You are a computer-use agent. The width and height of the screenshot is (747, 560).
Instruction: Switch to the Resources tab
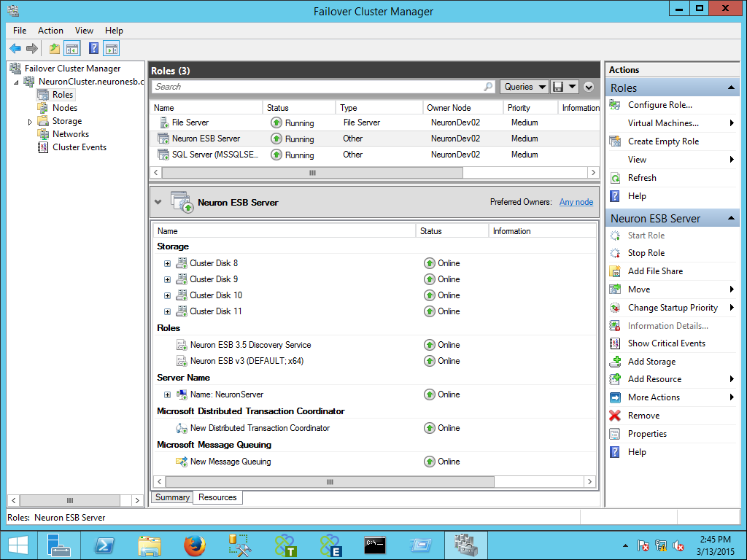[217, 497]
